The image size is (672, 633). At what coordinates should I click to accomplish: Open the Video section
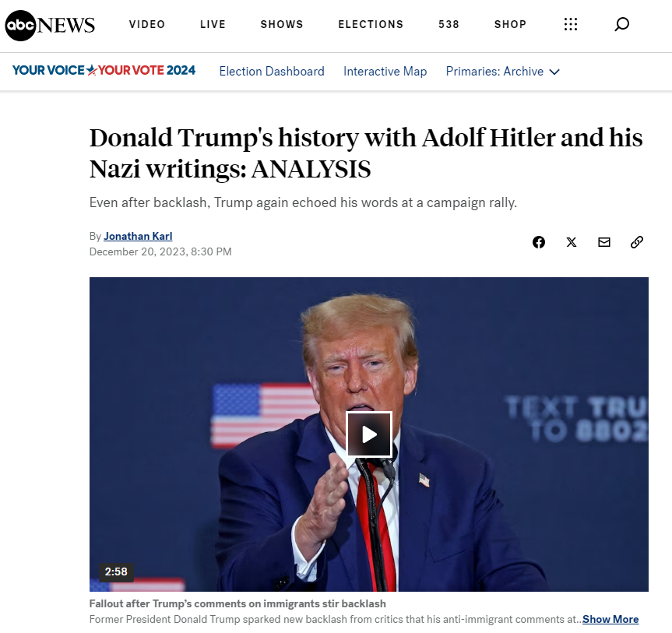(x=147, y=24)
